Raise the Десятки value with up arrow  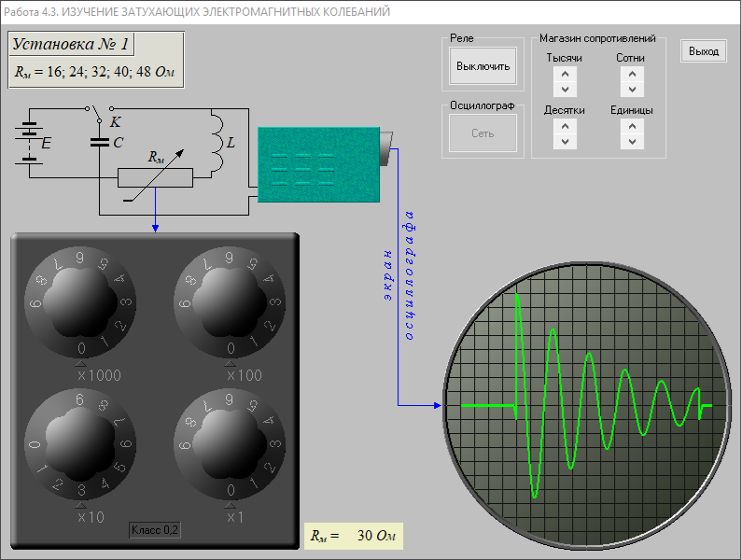[564, 125]
